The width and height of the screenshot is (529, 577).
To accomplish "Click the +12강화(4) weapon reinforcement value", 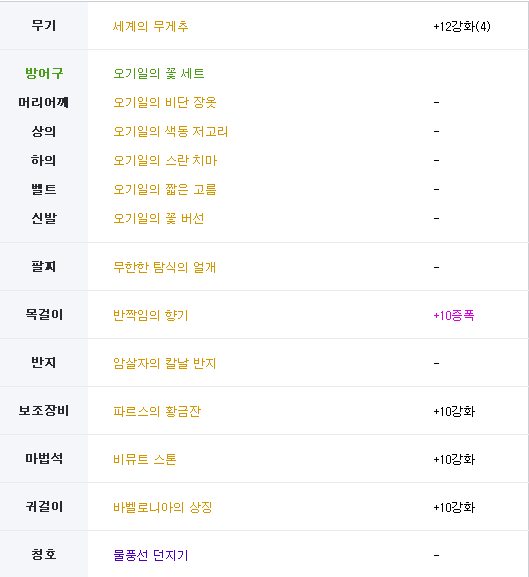I will tap(462, 26).
